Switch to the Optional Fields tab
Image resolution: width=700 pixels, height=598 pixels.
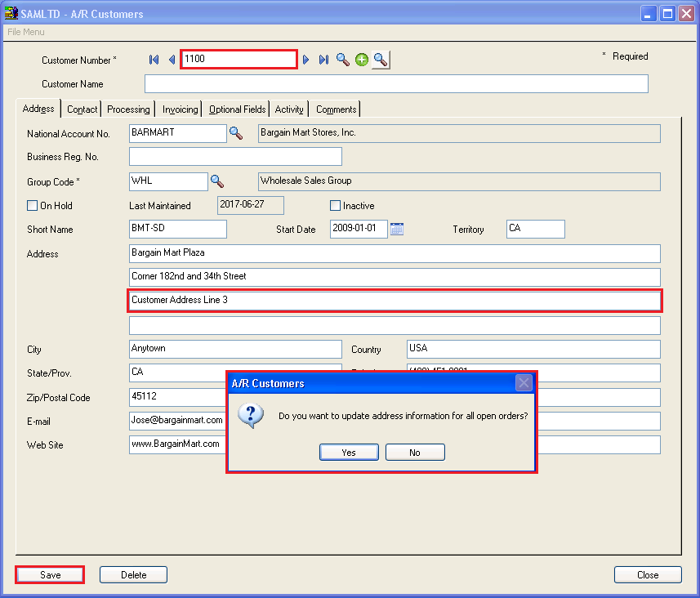(237, 109)
